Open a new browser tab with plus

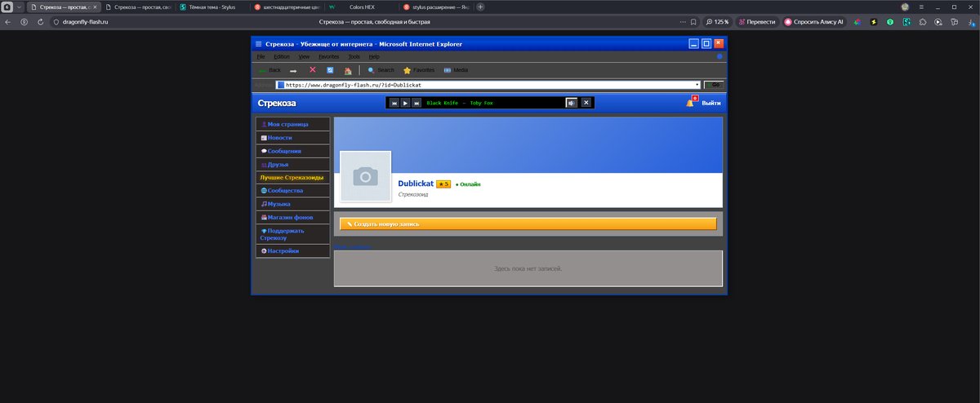click(480, 7)
